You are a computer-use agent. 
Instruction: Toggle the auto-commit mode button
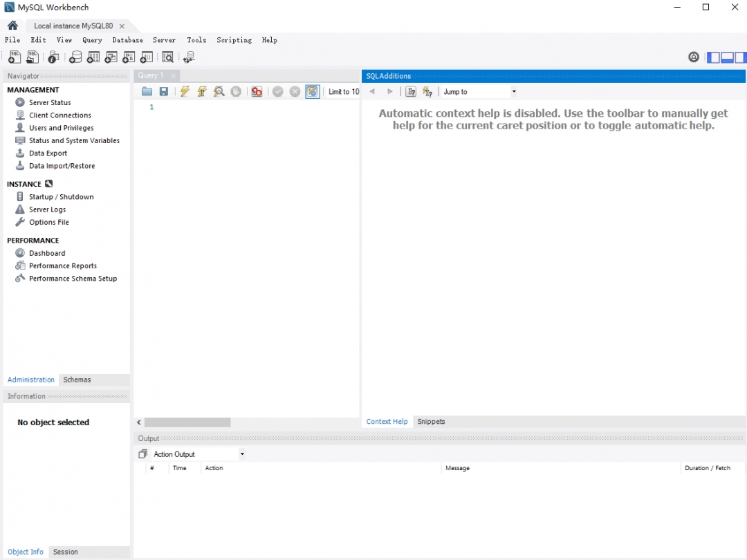[x=313, y=92]
